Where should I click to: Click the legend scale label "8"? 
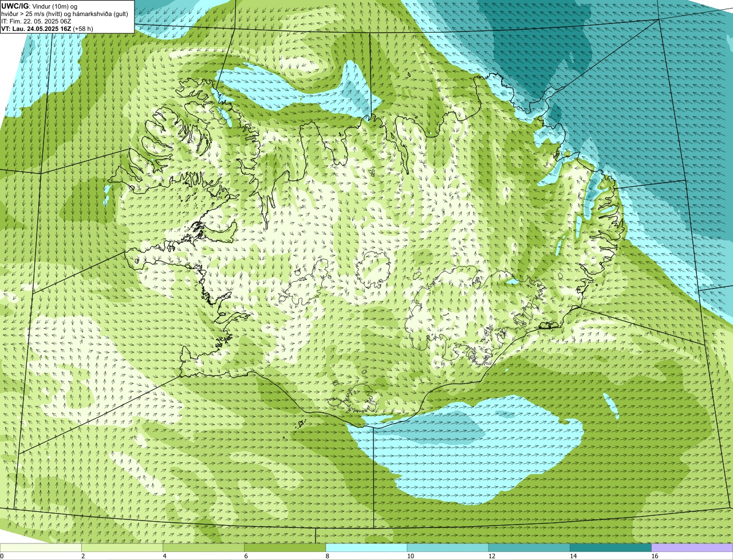click(328, 556)
